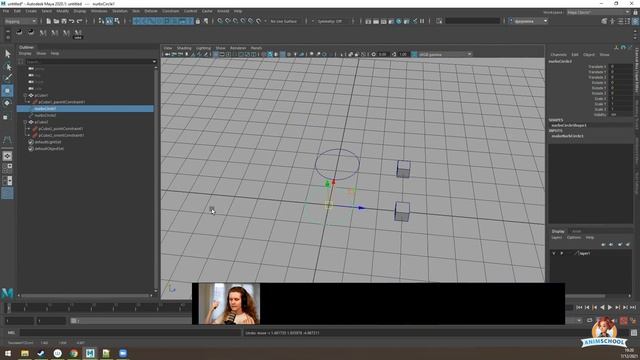Open Chrome from the taskbar
640x360 pixels.
tap(74, 353)
